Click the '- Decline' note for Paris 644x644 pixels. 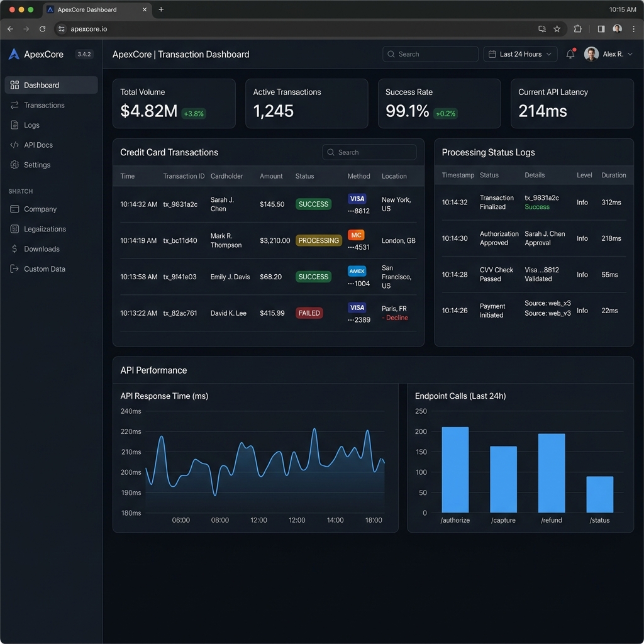(395, 318)
